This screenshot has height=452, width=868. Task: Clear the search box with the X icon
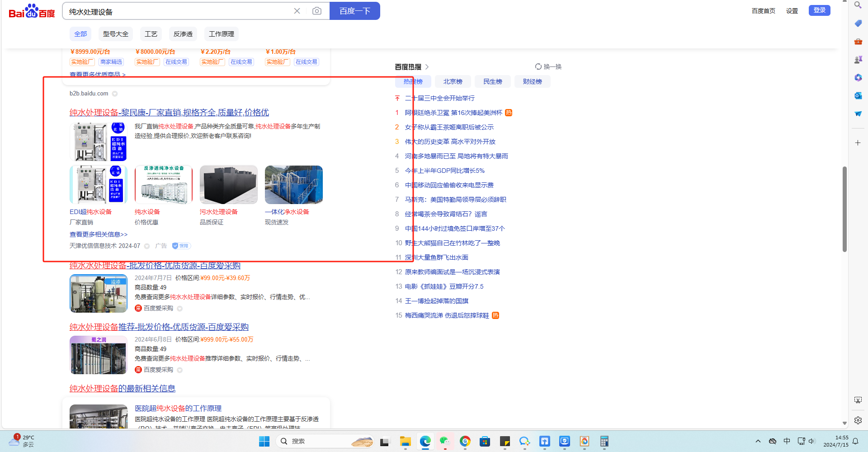click(297, 11)
